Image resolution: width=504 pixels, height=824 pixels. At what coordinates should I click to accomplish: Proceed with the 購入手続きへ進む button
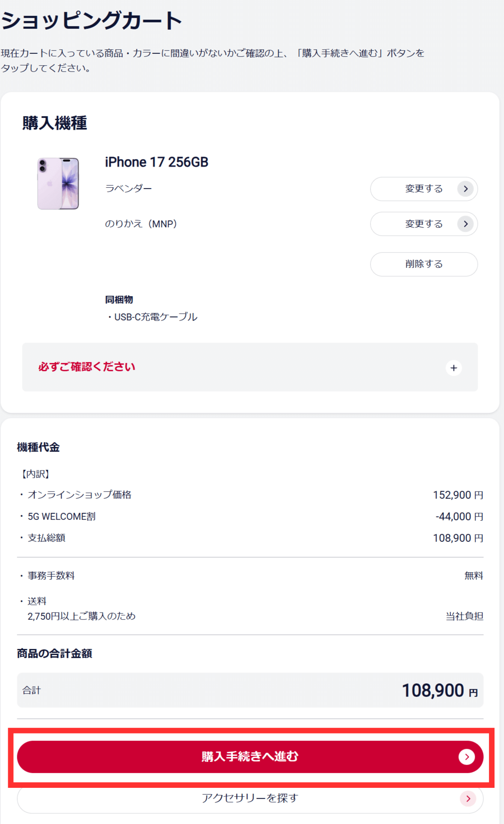[250, 757]
